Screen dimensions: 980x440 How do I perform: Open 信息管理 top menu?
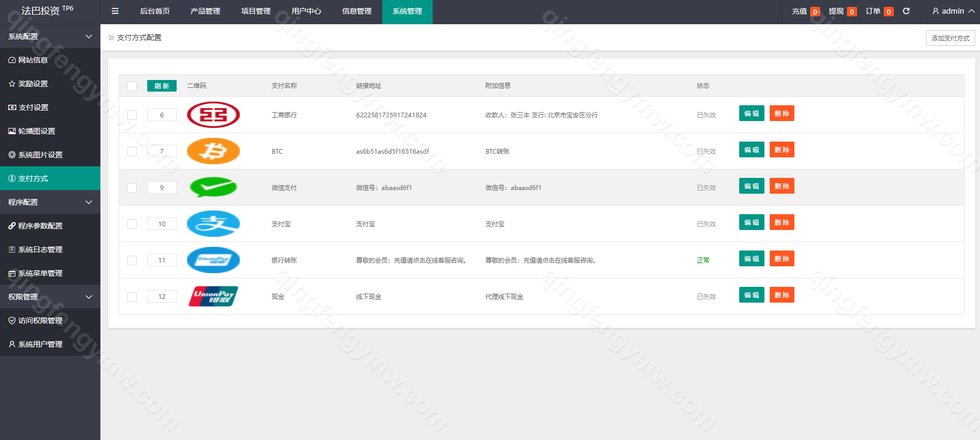tap(357, 11)
